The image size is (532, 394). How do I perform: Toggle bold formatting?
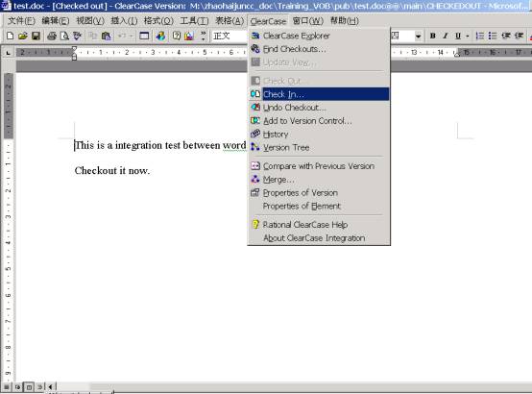point(433,36)
